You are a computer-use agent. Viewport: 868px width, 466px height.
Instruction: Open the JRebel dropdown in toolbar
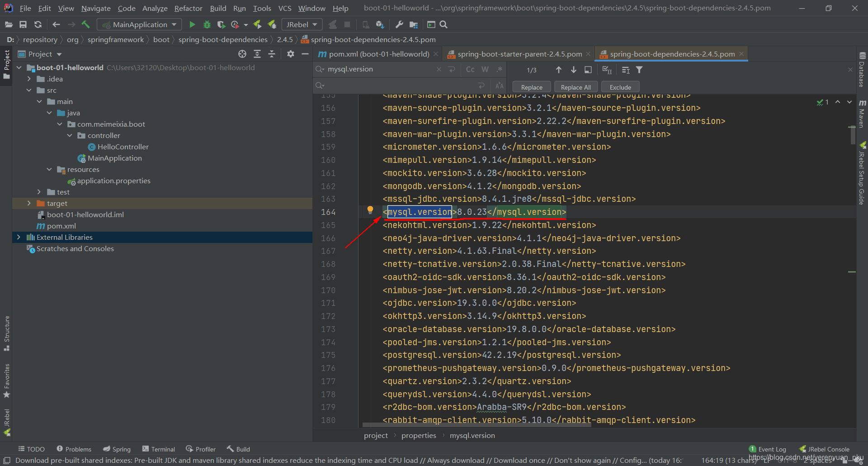[302, 24]
